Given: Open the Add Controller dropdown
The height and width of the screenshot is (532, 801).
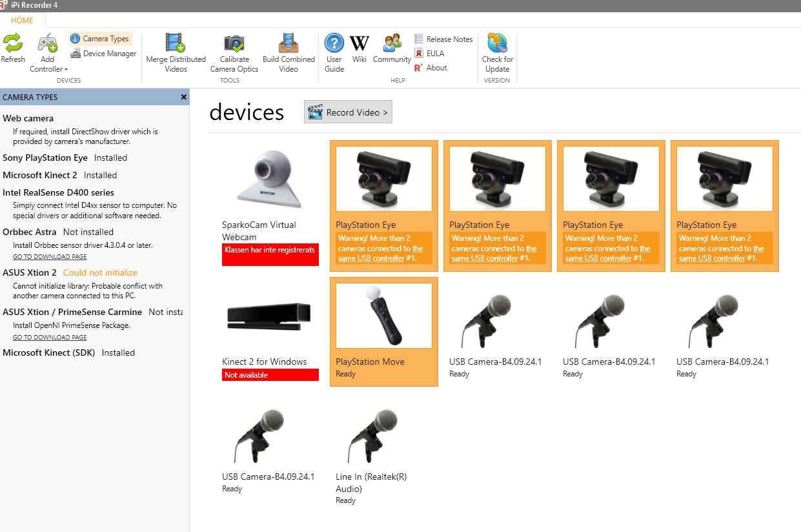Looking at the screenshot, I should pyautogui.click(x=48, y=54).
